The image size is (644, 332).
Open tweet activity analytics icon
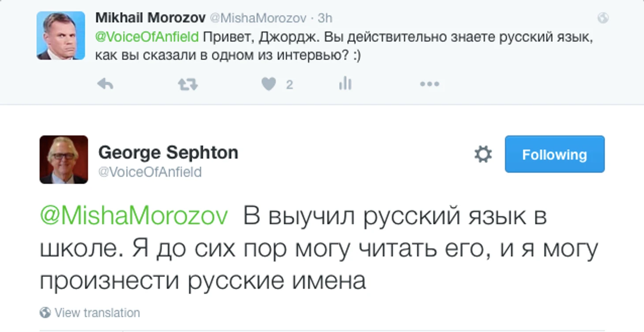tap(345, 84)
